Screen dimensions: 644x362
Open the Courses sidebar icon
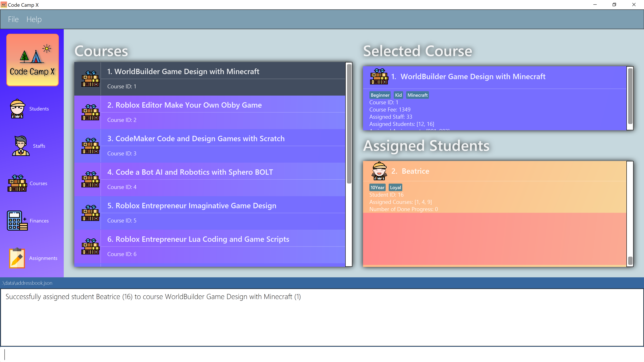tap(17, 183)
